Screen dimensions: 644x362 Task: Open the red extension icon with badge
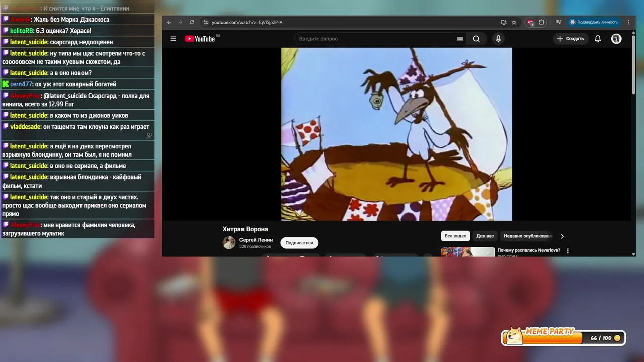tap(530, 22)
